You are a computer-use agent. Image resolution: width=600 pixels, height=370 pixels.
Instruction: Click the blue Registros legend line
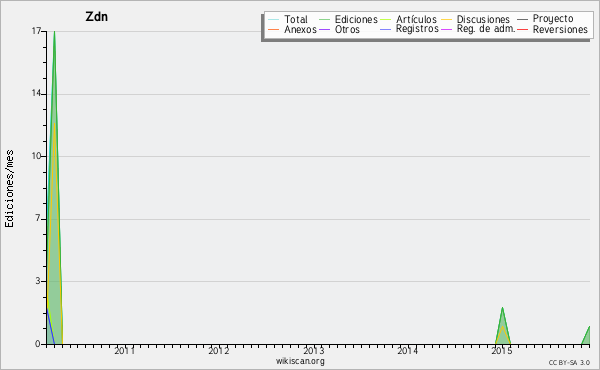pyautogui.click(x=386, y=29)
